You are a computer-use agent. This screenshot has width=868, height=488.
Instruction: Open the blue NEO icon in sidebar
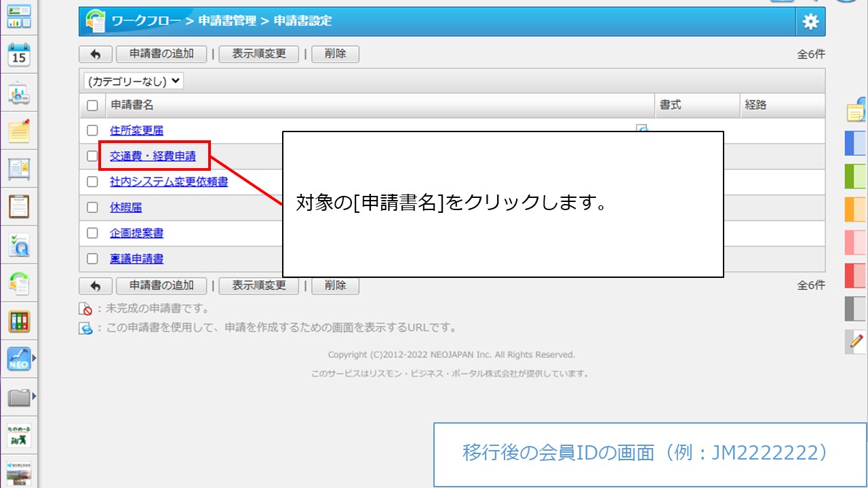[19, 359]
